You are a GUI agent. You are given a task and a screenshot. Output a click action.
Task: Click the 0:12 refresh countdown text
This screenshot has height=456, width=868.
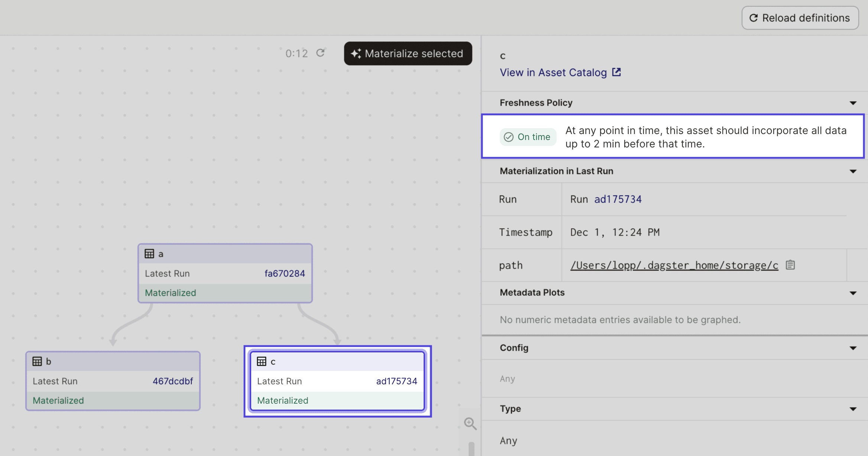pyautogui.click(x=297, y=53)
